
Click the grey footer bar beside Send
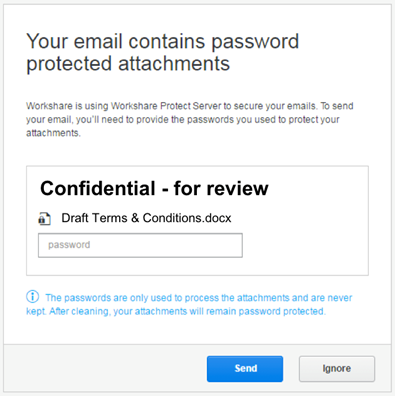[105, 369]
